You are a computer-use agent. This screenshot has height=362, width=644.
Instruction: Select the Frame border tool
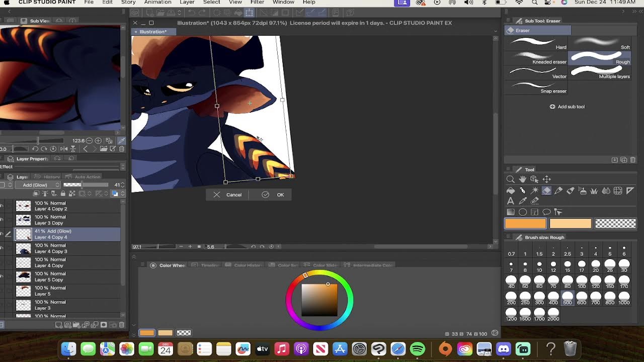point(534,212)
